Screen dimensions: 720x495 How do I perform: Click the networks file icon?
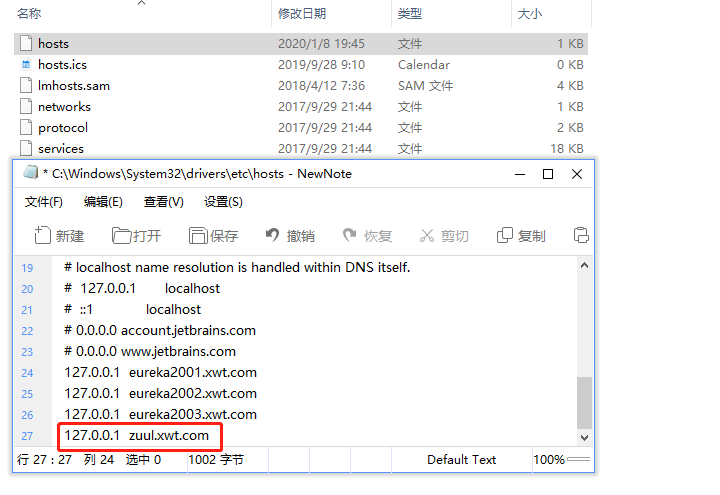point(26,106)
